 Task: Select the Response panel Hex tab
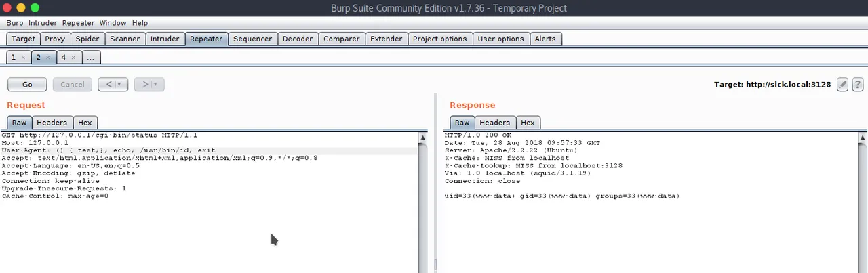coord(528,123)
